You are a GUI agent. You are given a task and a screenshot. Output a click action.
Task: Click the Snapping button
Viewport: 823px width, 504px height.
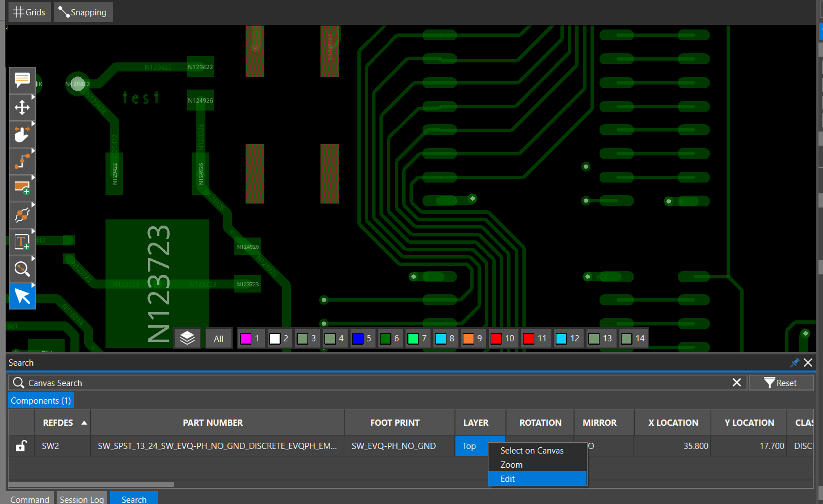pyautogui.click(x=83, y=12)
